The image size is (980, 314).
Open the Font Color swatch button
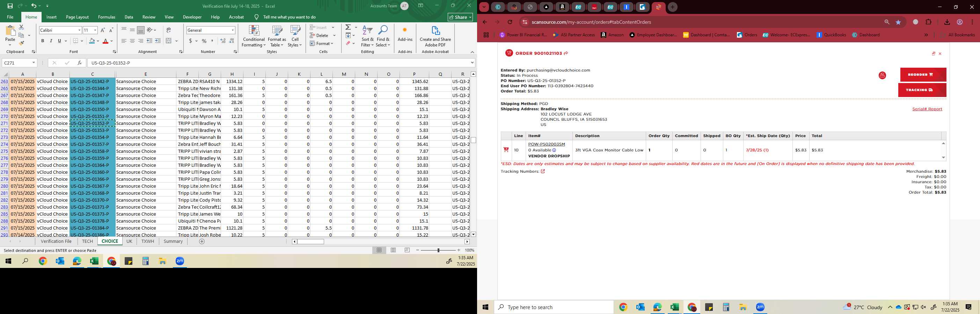(106, 41)
